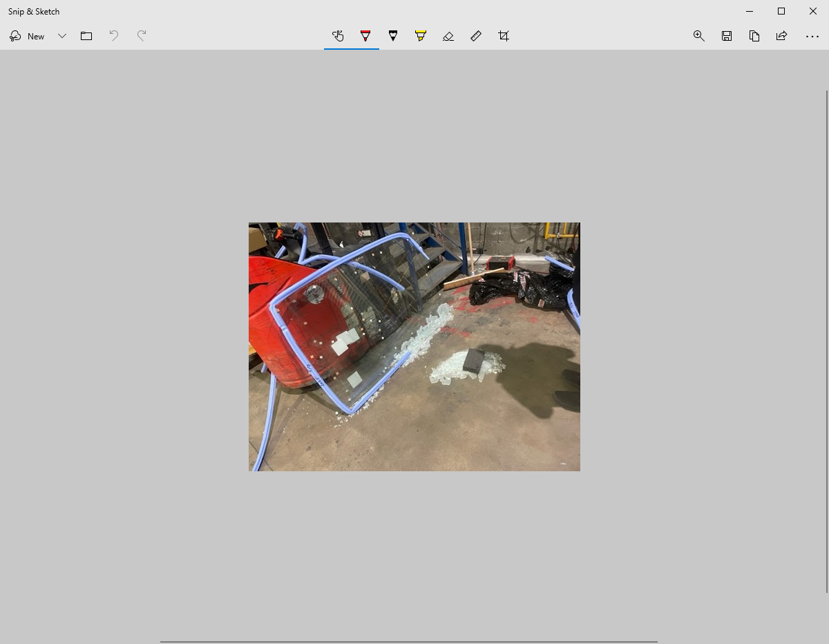Select the Eraser tool
Viewport: 829px width, 644px height.
coord(448,36)
